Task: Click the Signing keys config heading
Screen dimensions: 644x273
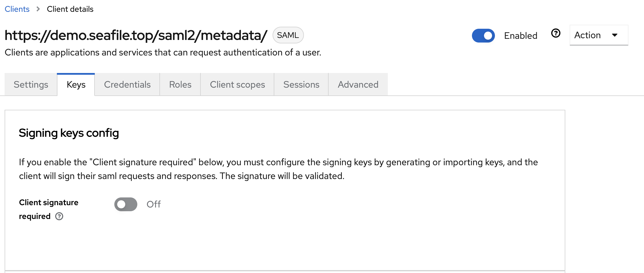Action: click(x=69, y=133)
